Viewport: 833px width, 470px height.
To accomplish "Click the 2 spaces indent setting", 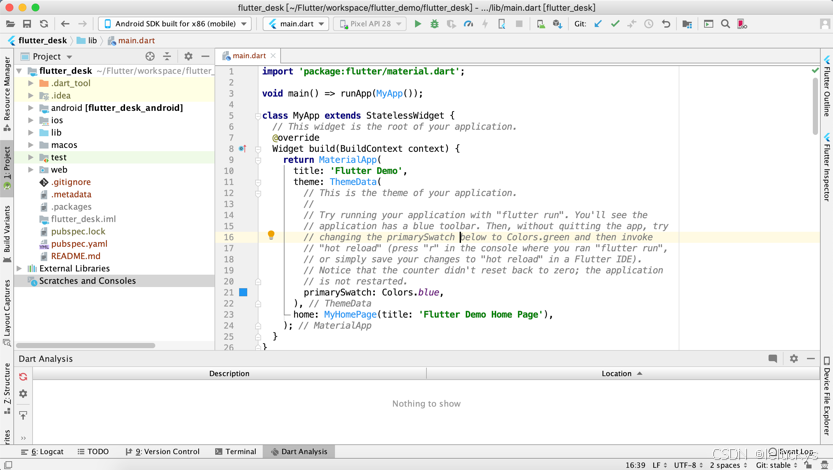I will [x=728, y=465].
